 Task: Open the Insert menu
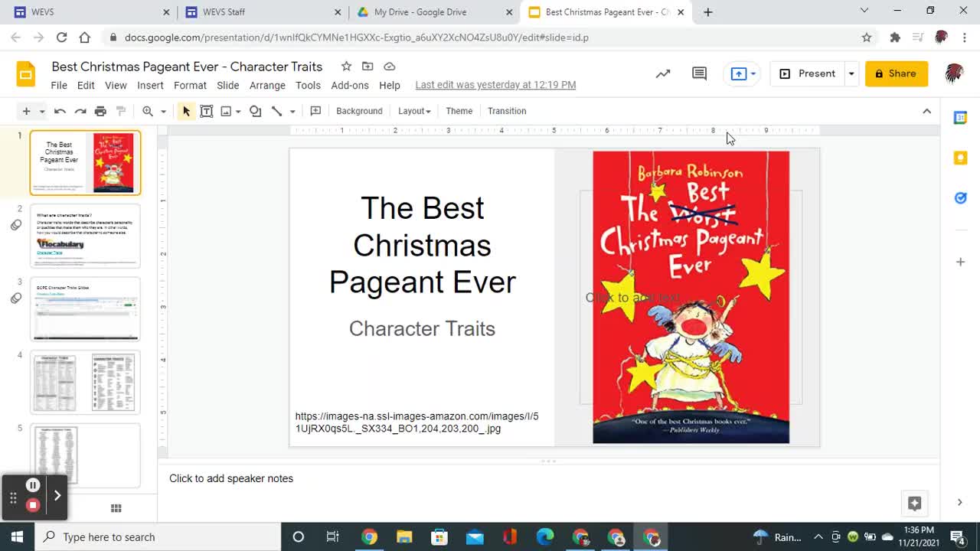pos(150,85)
